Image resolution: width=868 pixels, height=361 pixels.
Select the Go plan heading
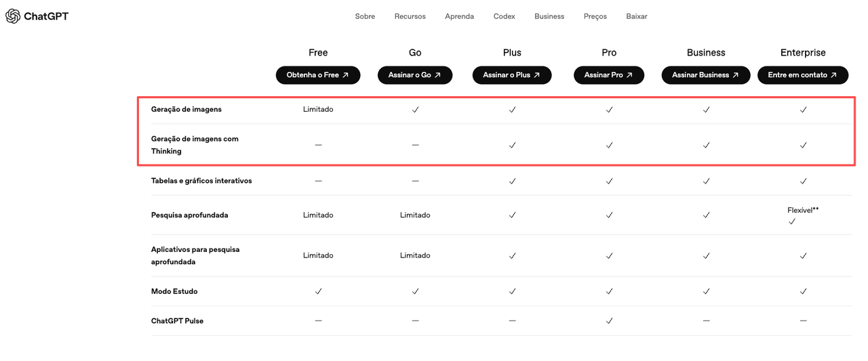tap(415, 53)
